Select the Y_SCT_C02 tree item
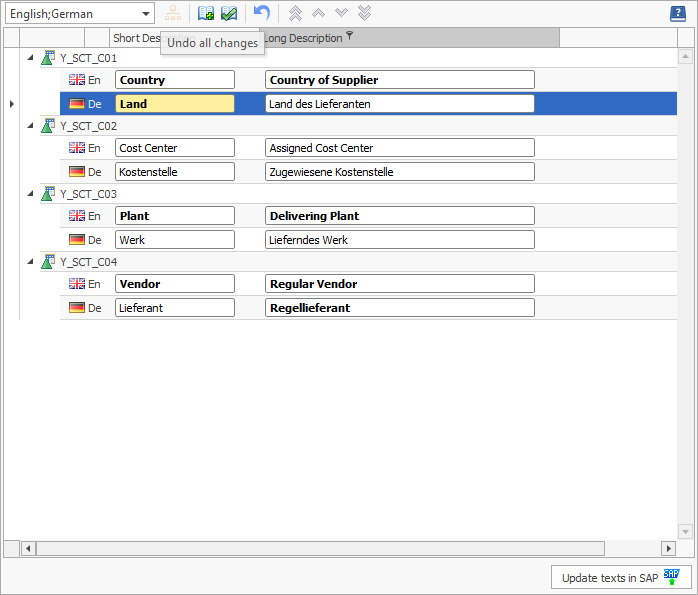This screenshot has height=595, width=698. click(x=88, y=126)
